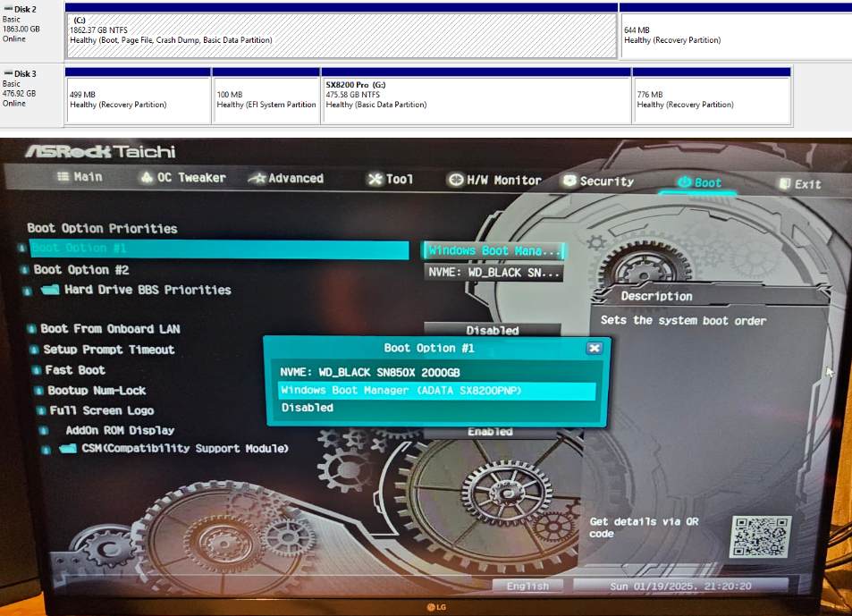Image resolution: width=852 pixels, height=616 pixels.
Task: Open the Advanced tab
Action: point(286,178)
